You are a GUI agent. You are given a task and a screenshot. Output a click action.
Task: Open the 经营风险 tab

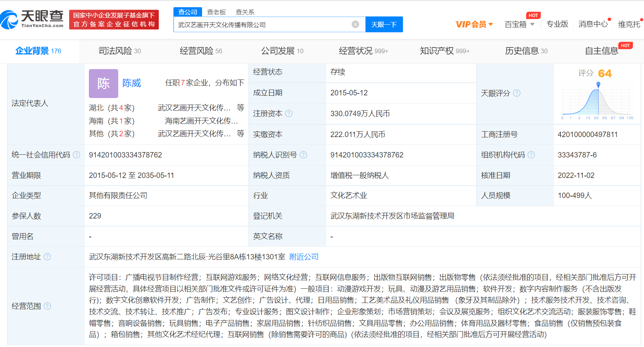201,51
